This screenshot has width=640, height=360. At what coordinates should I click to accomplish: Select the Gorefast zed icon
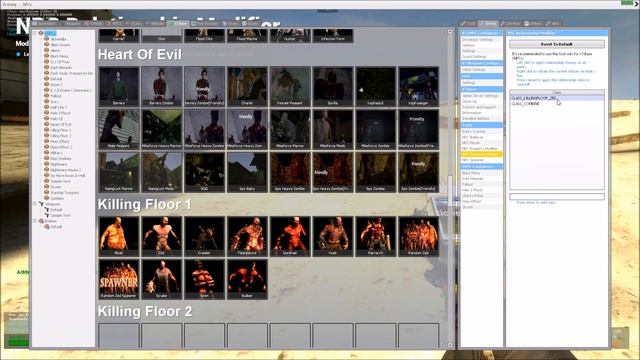tap(290, 236)
